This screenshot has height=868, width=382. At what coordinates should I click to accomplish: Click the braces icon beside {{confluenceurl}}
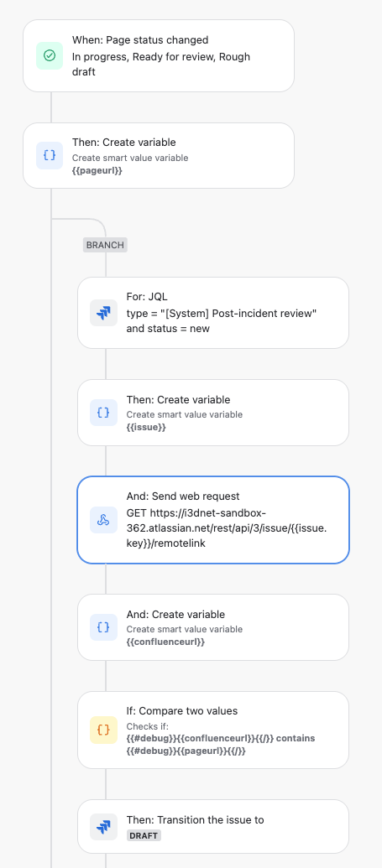pyautogui.click(x=103, y=627)
